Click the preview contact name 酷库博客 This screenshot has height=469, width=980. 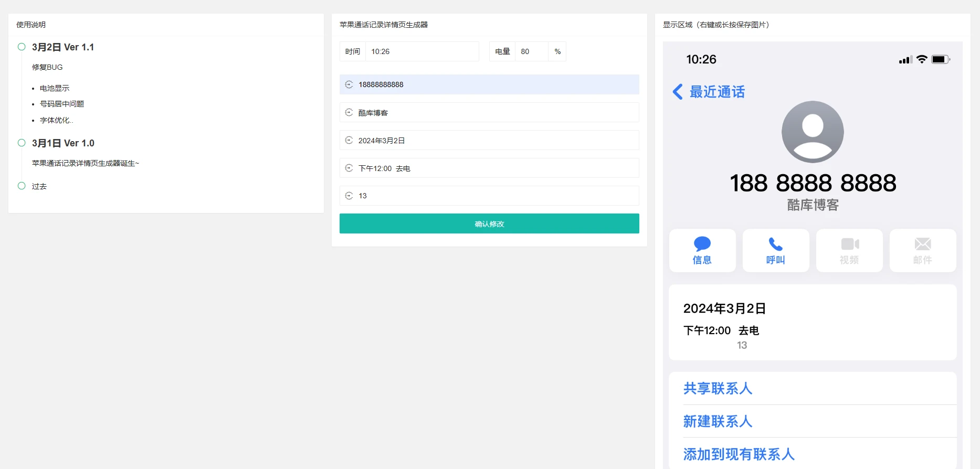pos(813,205)
